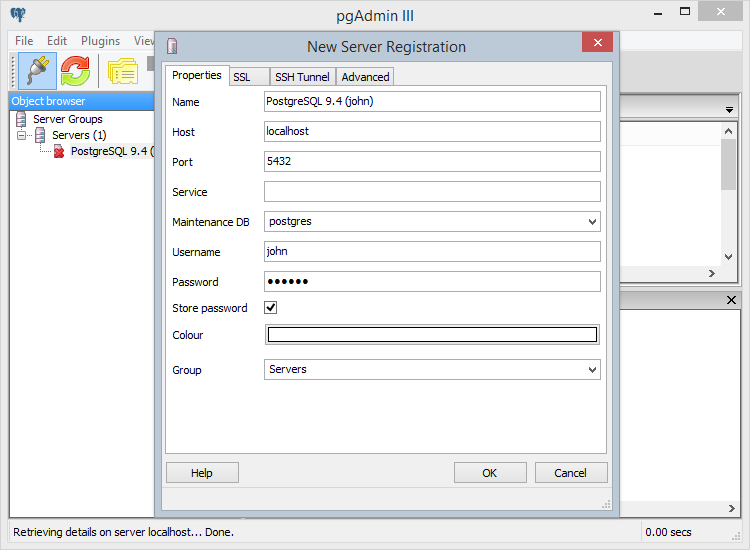Click the Colour picker swatch
This screenshot has height=550, width=750.
432,335
